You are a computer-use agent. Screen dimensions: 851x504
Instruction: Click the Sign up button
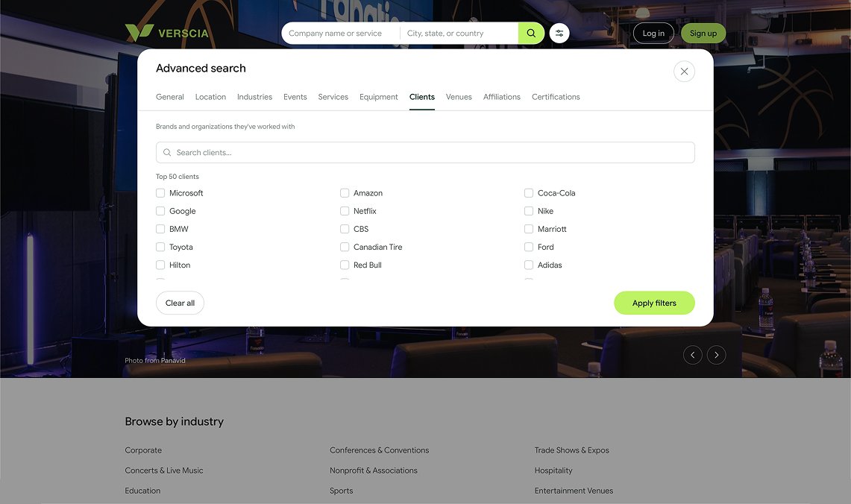(703, 33)
